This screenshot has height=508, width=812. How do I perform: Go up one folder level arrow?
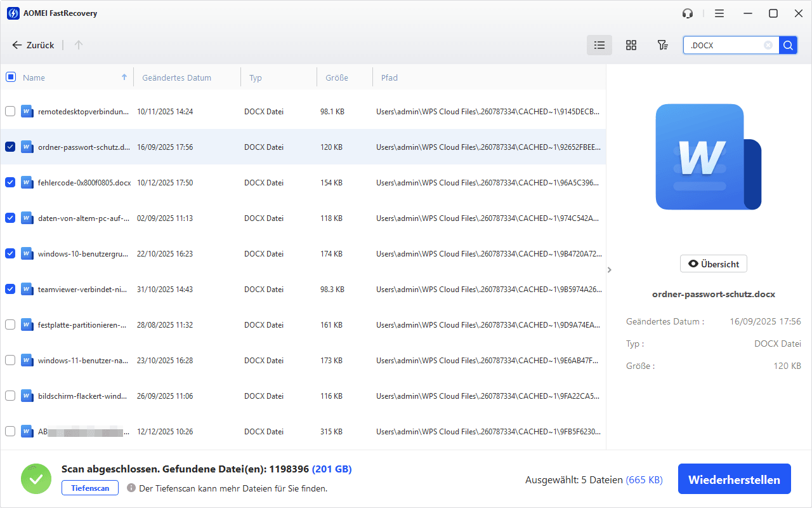[x=79, y=45]
